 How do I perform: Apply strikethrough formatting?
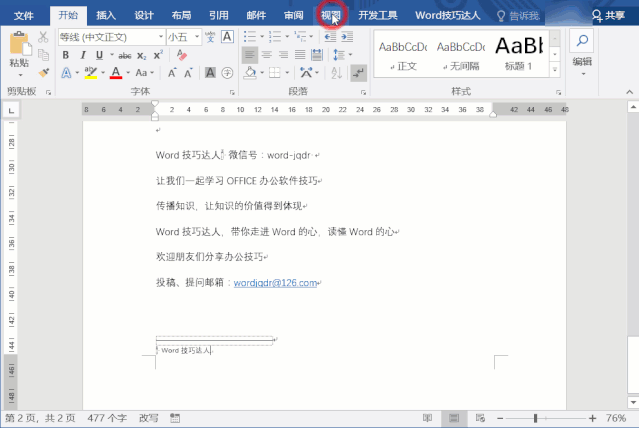coord(125,55)
